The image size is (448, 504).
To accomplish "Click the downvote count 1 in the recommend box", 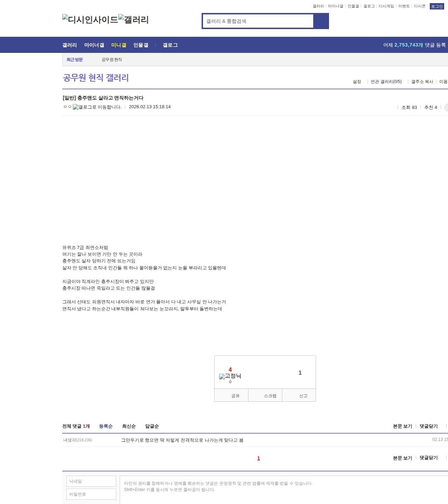I will click(x=300, y=373).
